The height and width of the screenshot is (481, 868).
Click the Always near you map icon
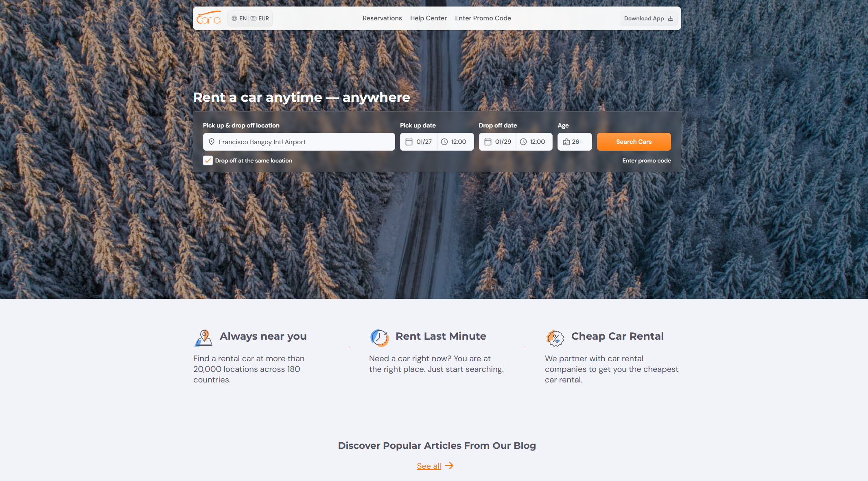[203, 338]
